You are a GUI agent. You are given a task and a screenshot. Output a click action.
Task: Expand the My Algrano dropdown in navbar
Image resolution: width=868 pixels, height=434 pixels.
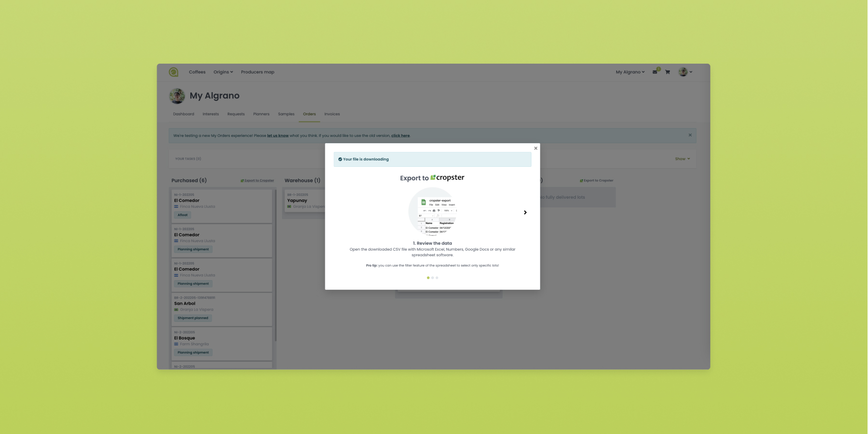pyautogui.click(x=630, y=72)
